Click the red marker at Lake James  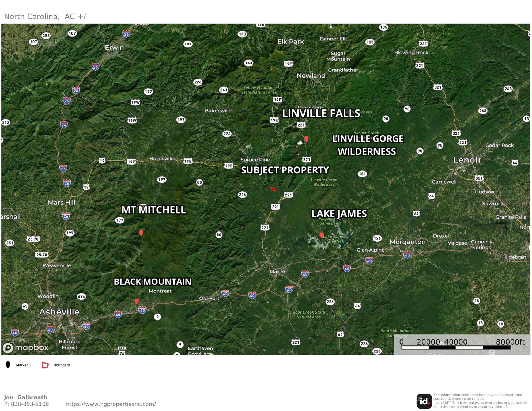(322, 235)
